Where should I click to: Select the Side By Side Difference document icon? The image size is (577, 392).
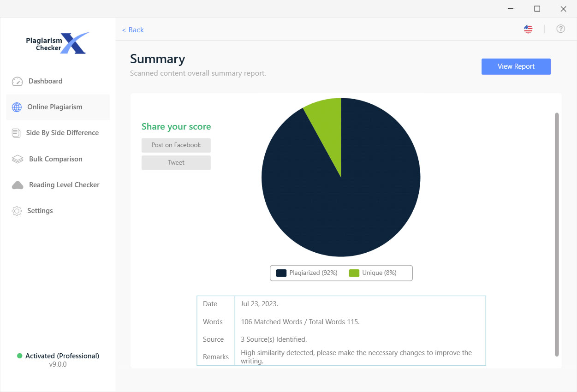click(16, 133)
